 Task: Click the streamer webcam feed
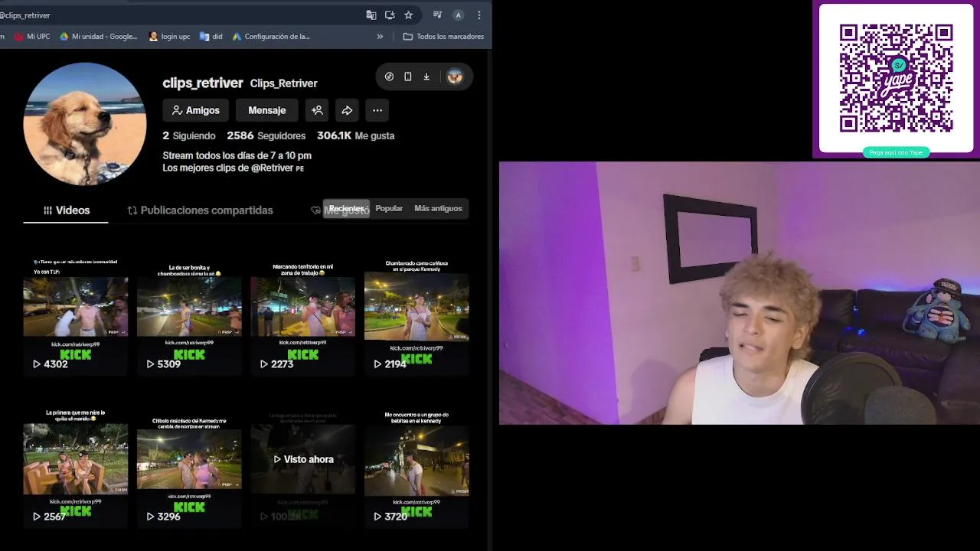[739, 293]
